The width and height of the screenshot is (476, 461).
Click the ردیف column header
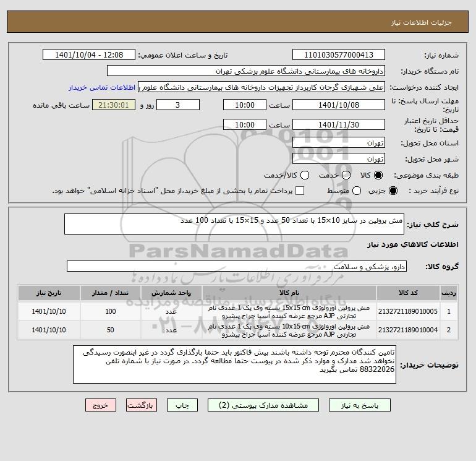449,293
